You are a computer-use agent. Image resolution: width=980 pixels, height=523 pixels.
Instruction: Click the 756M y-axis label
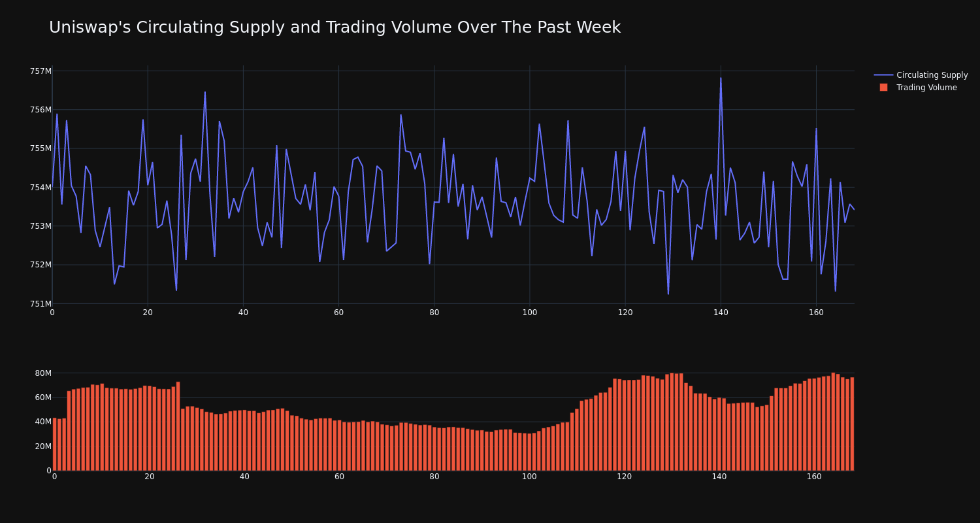point(41,110)
